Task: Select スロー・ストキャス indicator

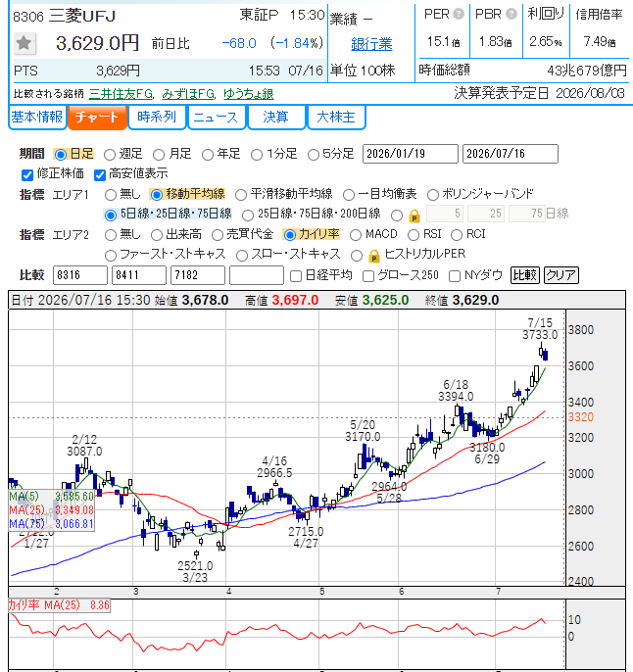Action: pyautogui.click(x=242, y=256)
